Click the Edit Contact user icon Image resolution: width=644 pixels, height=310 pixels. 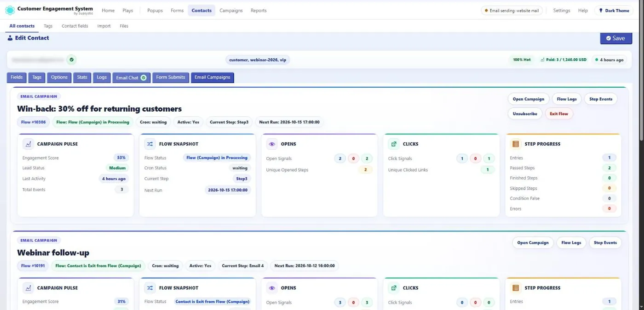click(x=10, y=38)
